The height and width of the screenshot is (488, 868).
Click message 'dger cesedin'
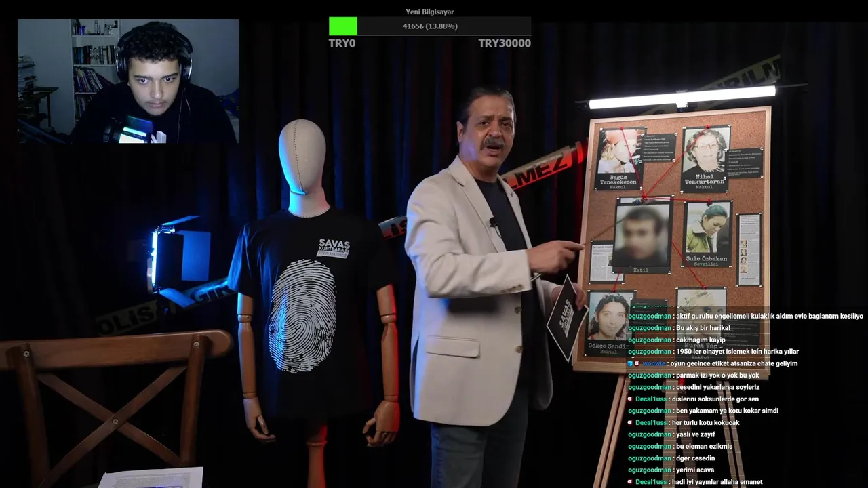(695, 458)
